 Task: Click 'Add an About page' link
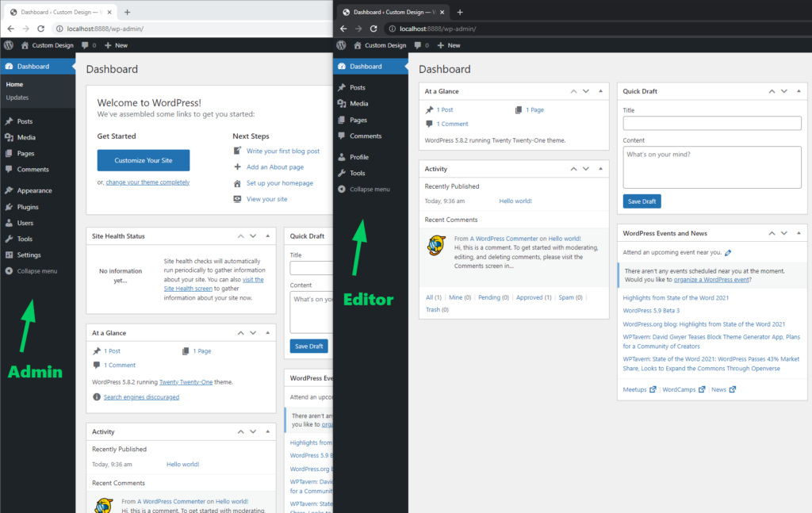pos(275,167)
